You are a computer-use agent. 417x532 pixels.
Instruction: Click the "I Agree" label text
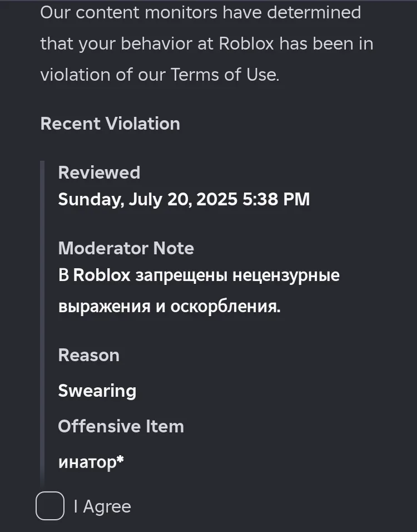102,507
